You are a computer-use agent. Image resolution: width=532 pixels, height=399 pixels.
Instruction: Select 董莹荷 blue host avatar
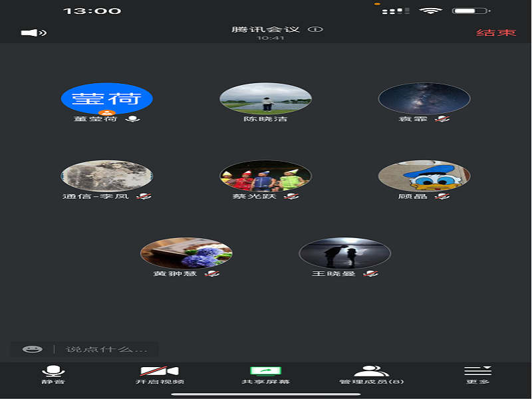107,98
